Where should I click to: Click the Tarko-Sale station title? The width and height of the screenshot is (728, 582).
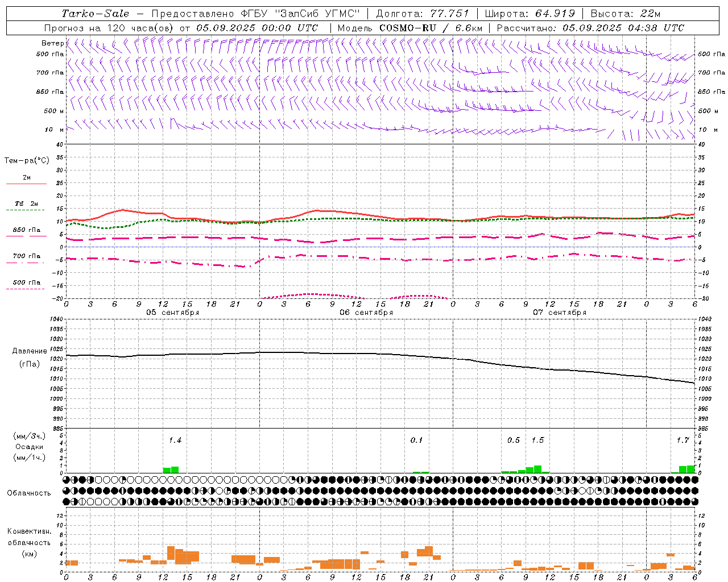pos(96,14)
